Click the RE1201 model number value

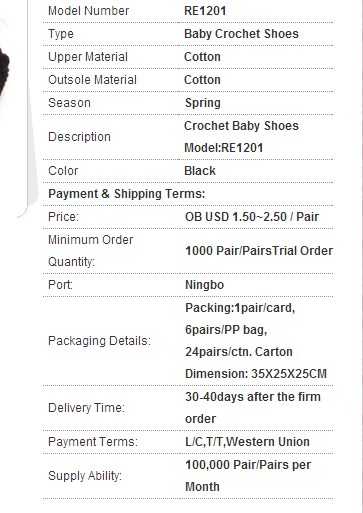[205, 11]
